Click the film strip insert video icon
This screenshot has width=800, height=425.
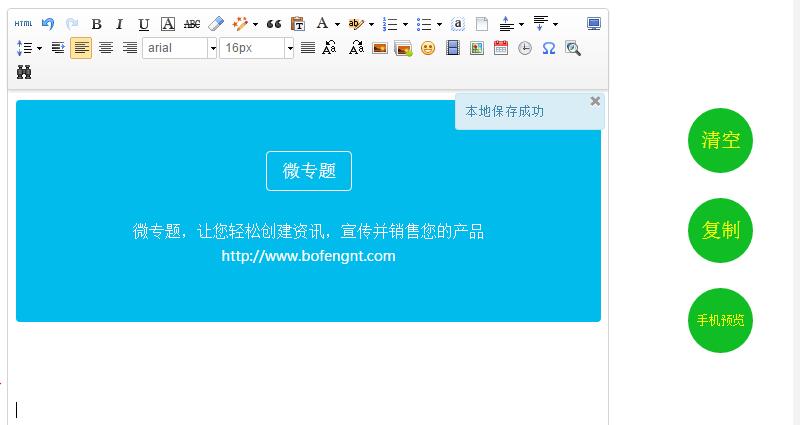click(x=453, y=48)
